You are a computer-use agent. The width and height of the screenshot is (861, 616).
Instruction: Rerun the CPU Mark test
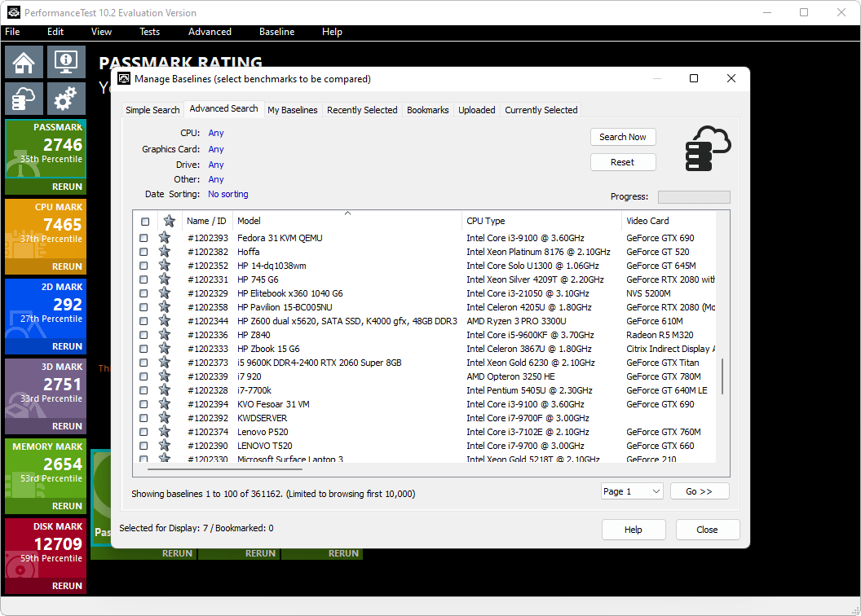(x=67, y=266)
